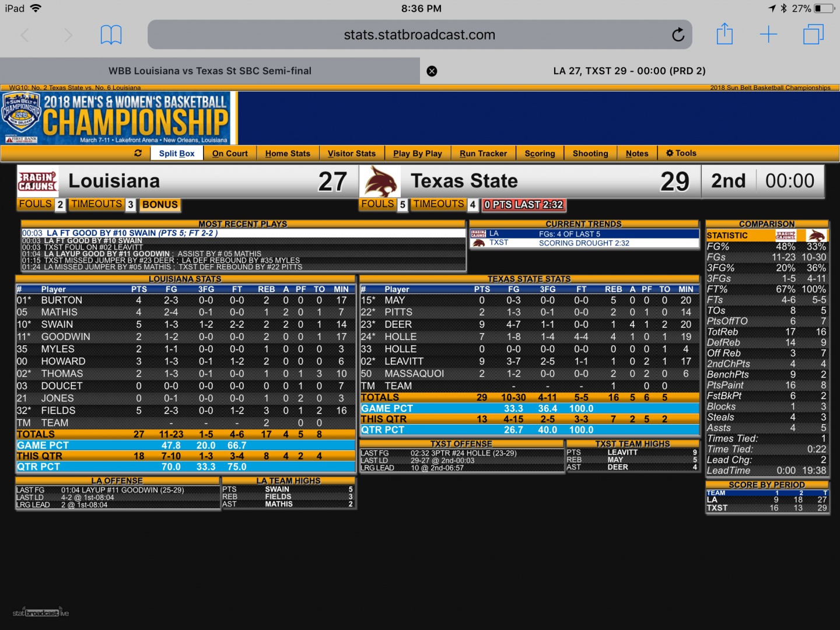Switch to the LA 27, TXST 29 tab
Viewport: 840px width, 630px height.
[x=629, y=71]
